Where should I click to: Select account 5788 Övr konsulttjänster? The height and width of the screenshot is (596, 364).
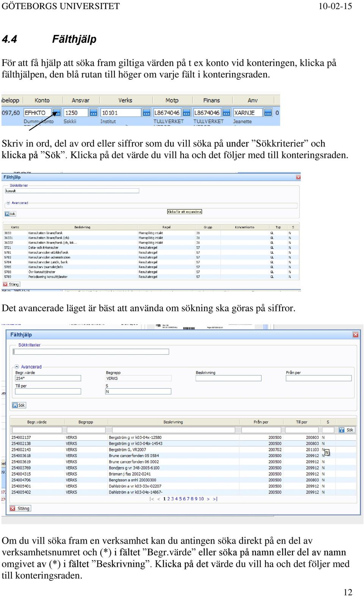(x=151, y=272)
